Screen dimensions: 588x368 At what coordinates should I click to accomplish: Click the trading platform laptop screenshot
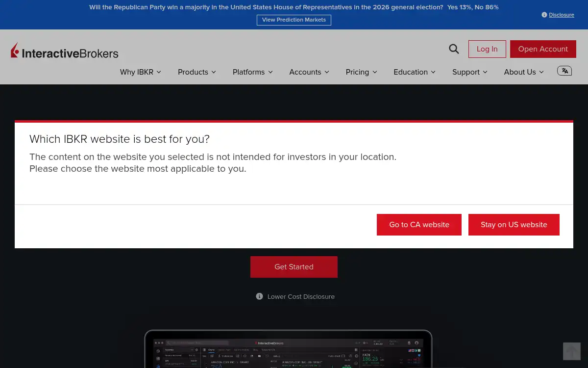288,349
